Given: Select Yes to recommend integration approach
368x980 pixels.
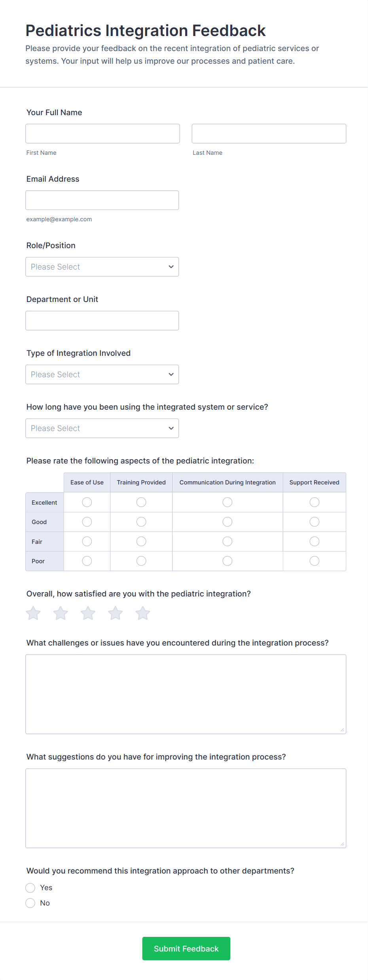Looking at the screenshot, I should 30,888.
